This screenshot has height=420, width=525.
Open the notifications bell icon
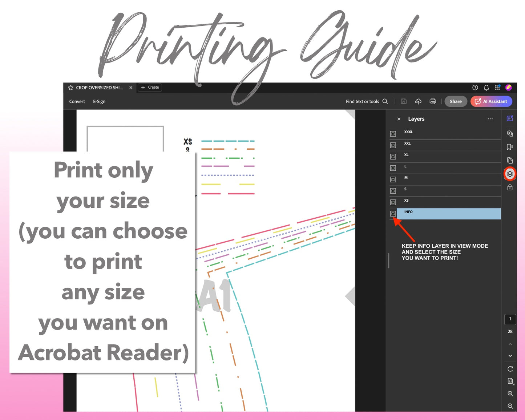[486, 88]
